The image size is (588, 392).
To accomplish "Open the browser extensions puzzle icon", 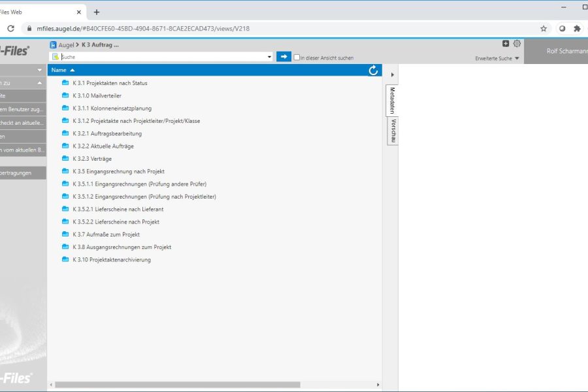I will [x=577, y=29].
